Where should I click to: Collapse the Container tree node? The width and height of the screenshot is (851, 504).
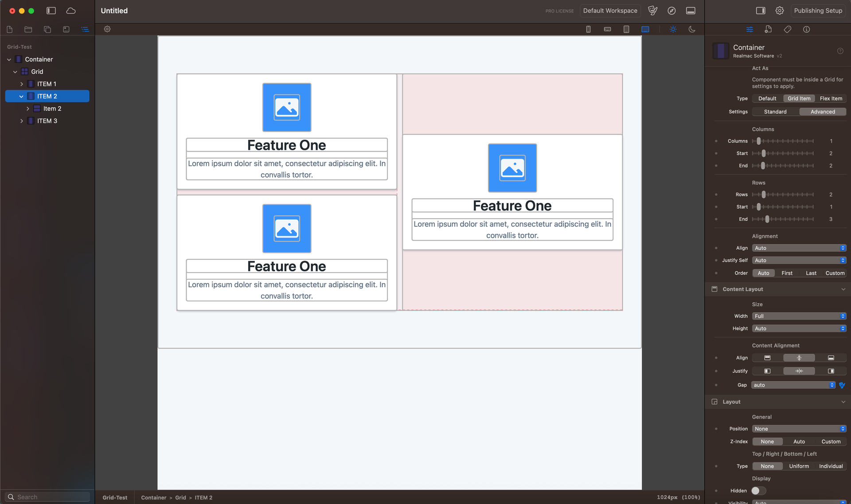pos(9,59)
